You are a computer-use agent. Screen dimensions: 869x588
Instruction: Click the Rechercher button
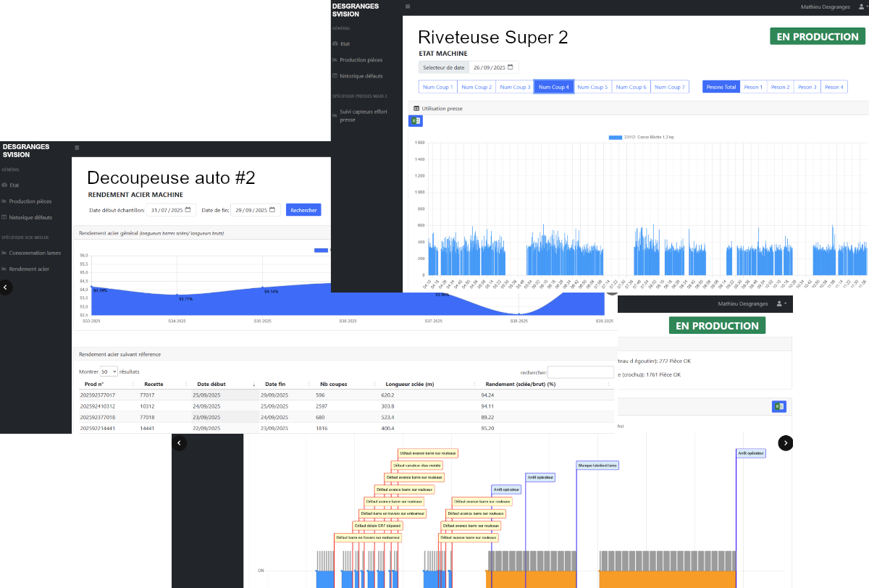click(303, 210)
